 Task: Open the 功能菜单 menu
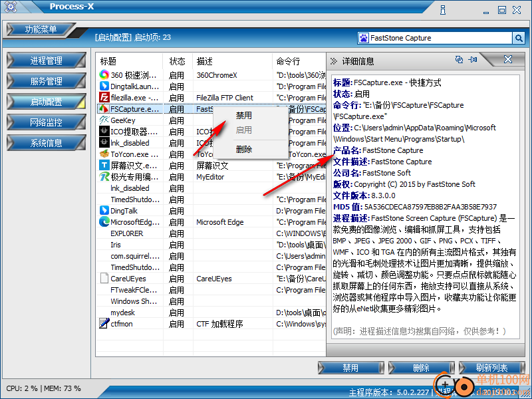pos(41,29)
